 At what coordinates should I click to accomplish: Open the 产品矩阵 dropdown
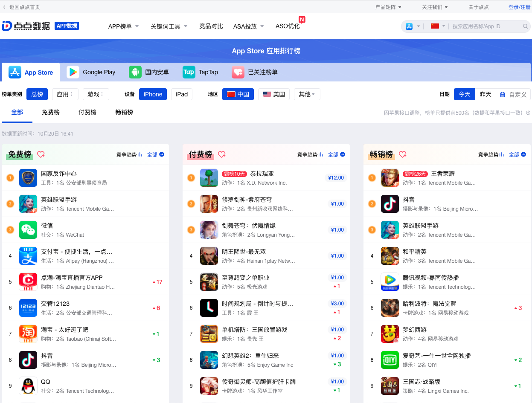388,7
